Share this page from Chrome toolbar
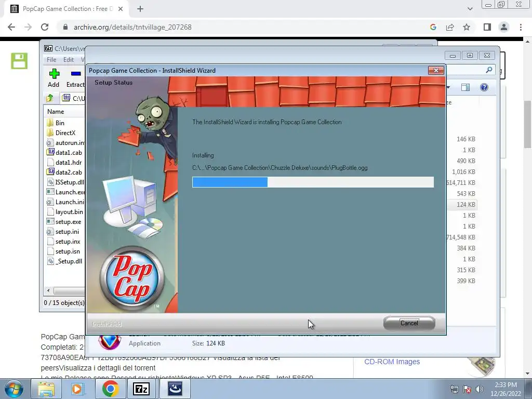532x399 pixels. coord(450,27)
